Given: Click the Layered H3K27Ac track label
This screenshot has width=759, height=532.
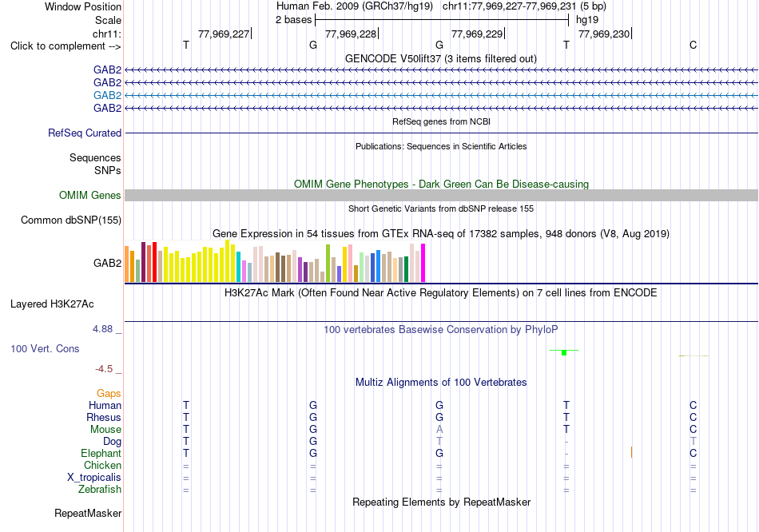Looking at the screenshot, I should click(x=52, y=304).
